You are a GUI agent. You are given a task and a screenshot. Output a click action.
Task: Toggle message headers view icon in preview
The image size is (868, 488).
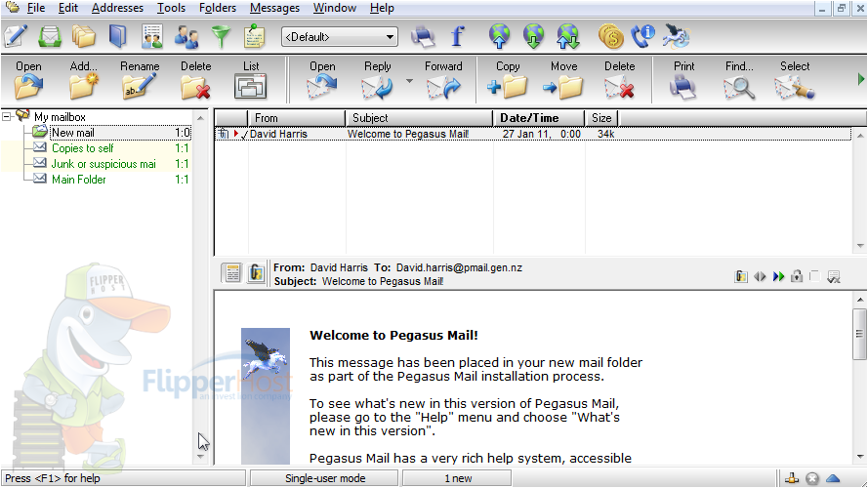(x=232, y=272)
